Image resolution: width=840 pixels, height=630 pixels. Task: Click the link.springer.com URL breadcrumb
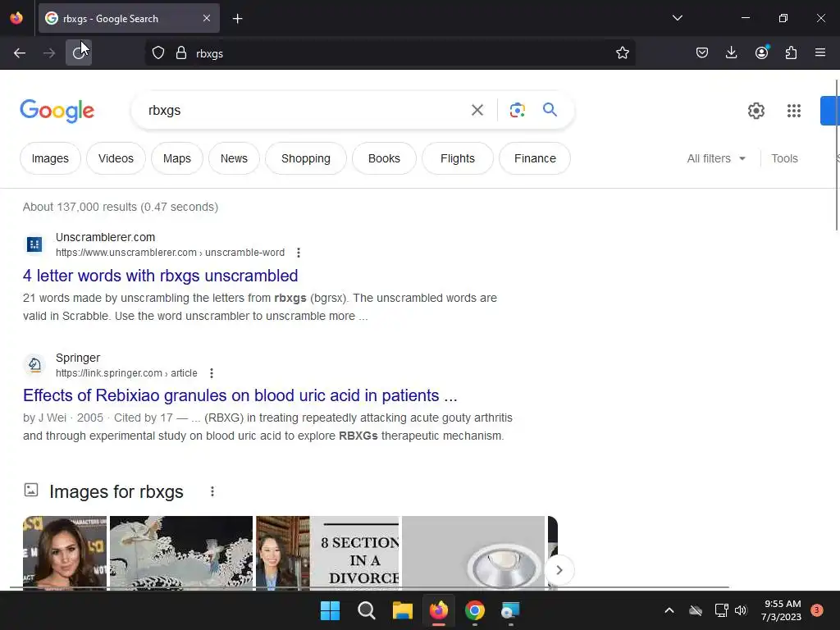click(x=126, y=373)
